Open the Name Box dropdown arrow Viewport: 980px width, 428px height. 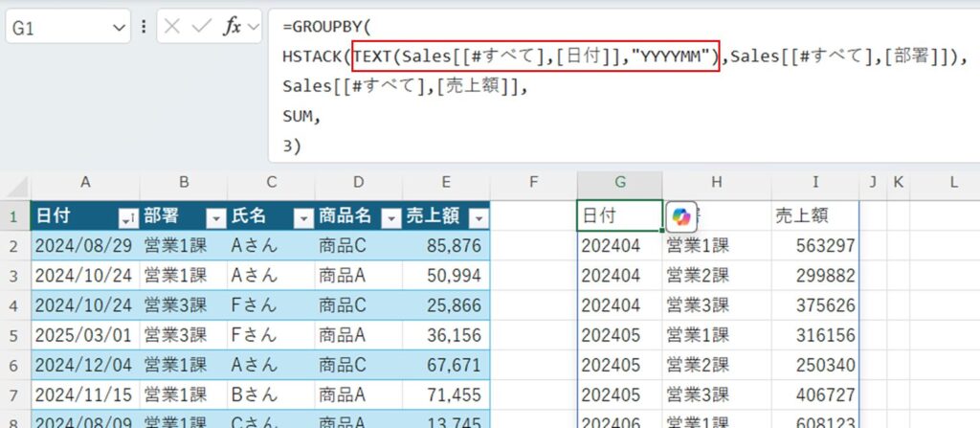[x=118, y=28]
